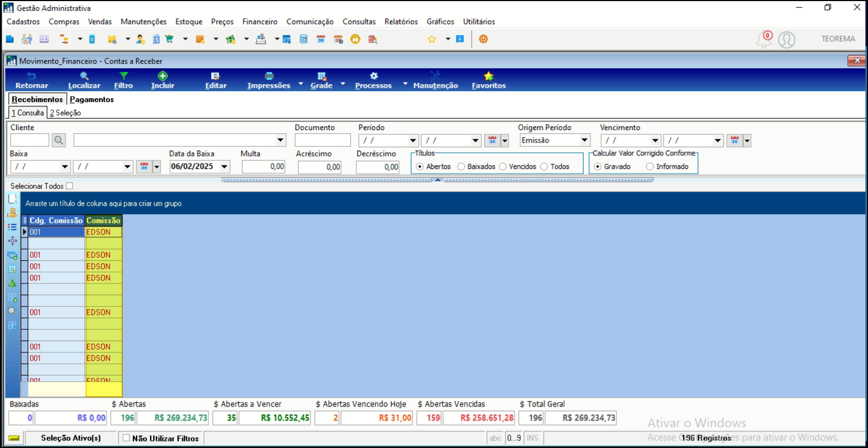Expand the Período end date dropdown
The width and height of the screenshot is (868, 448).
click(x=476, y=140)
